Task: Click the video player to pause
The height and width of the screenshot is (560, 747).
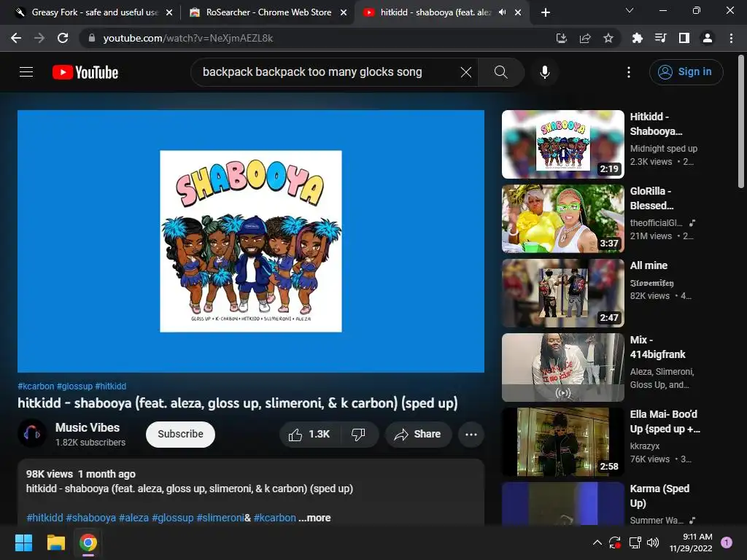Action: coord(251,241)
